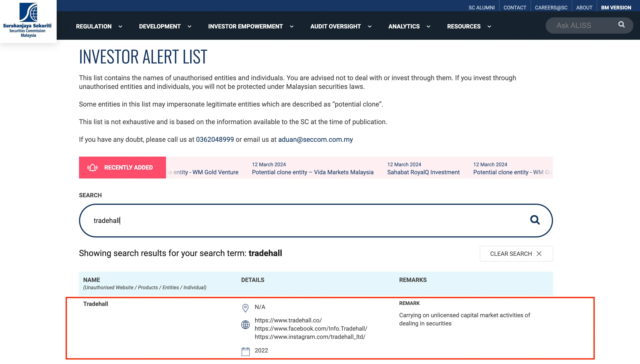Open the Contact link
The width and height of the screenshot is (640, 364).
coord(515,8)
